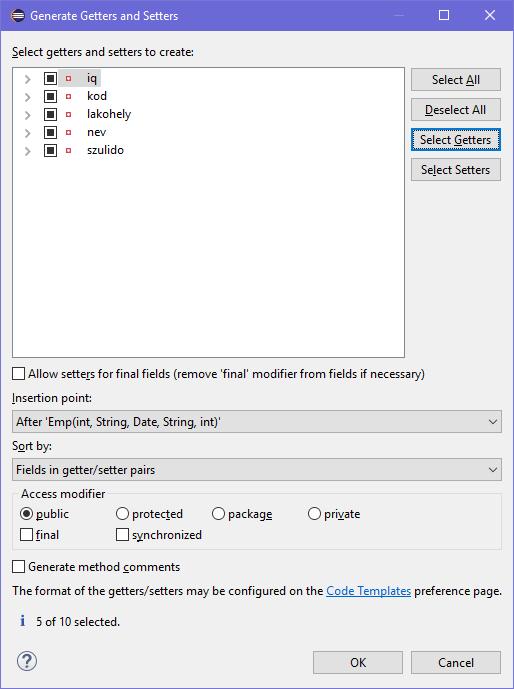Toggle the checkbox for the nev field
514x689 pixels.
point(51,132)
